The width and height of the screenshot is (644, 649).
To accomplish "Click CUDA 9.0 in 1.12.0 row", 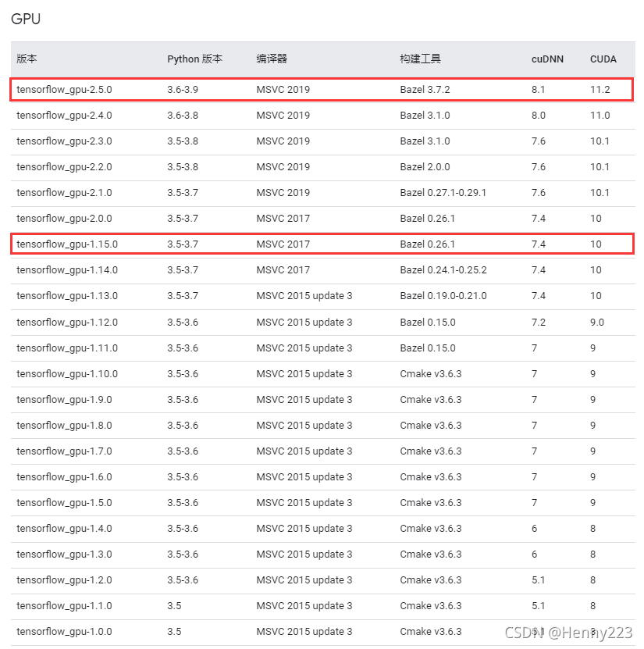I will tap(597, 323).
